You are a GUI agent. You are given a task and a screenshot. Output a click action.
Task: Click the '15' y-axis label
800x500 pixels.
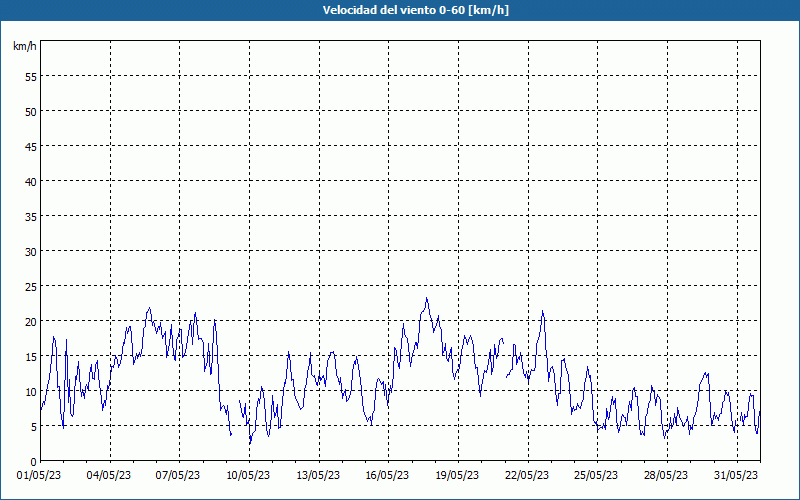31,357
